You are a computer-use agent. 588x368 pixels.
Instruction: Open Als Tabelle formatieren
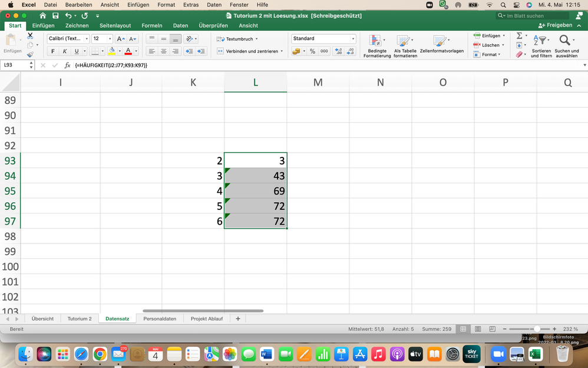tap(405, 46)
